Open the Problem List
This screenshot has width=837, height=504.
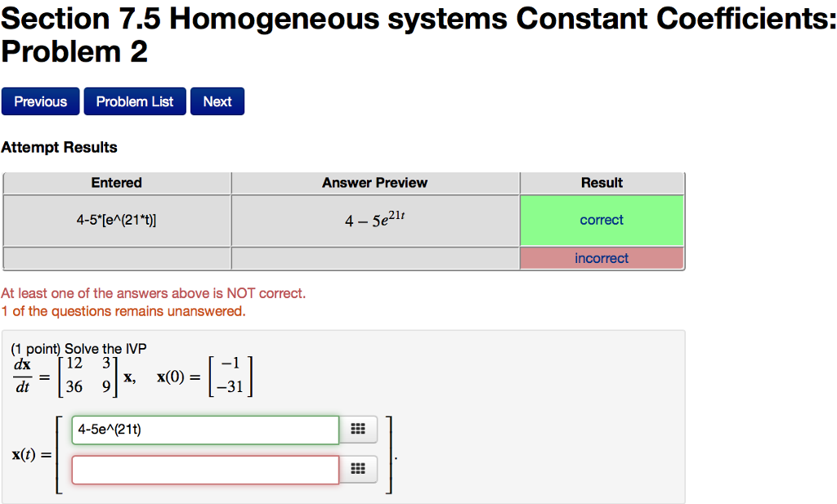click(x=134, y=100)
